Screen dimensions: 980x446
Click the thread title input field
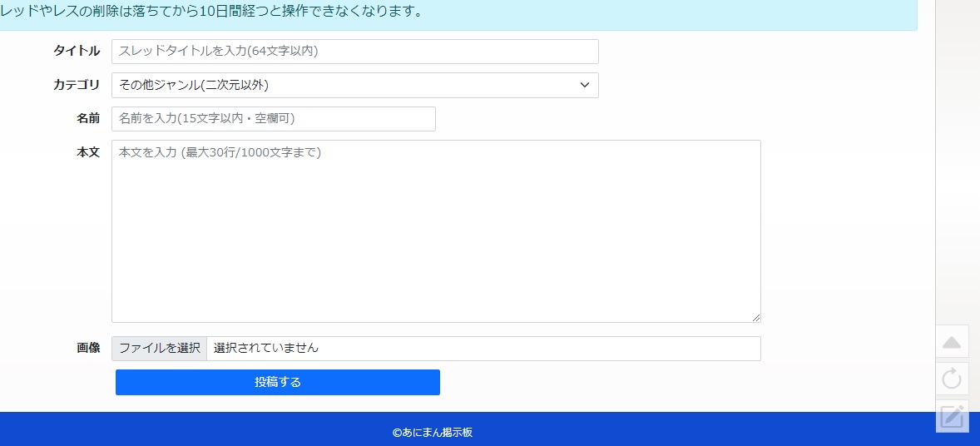(354, 52)
